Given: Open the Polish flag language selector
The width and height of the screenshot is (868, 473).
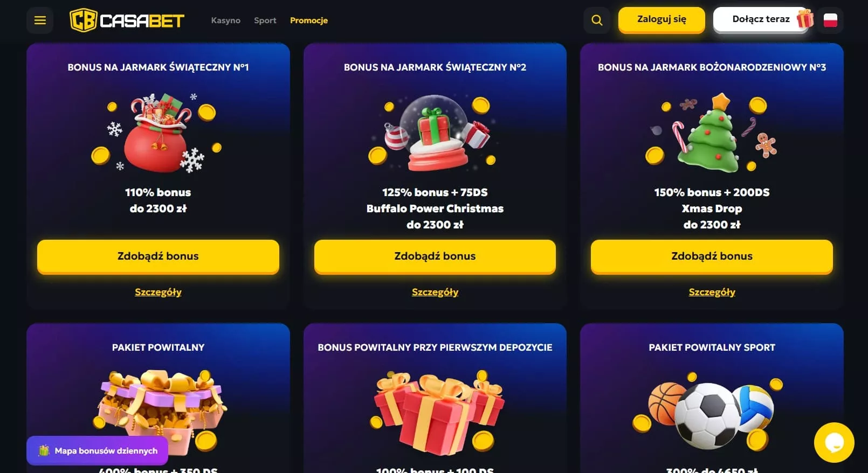Looking at the screenshot, I should point(830,20).
